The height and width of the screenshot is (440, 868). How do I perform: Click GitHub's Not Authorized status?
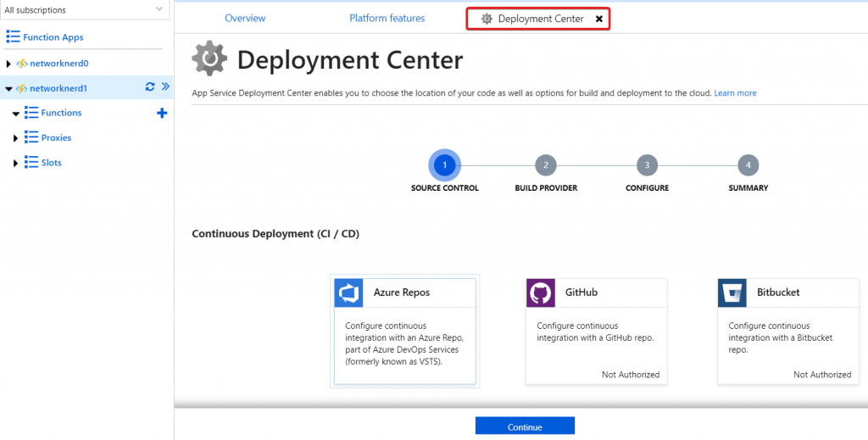click(631, 375)
